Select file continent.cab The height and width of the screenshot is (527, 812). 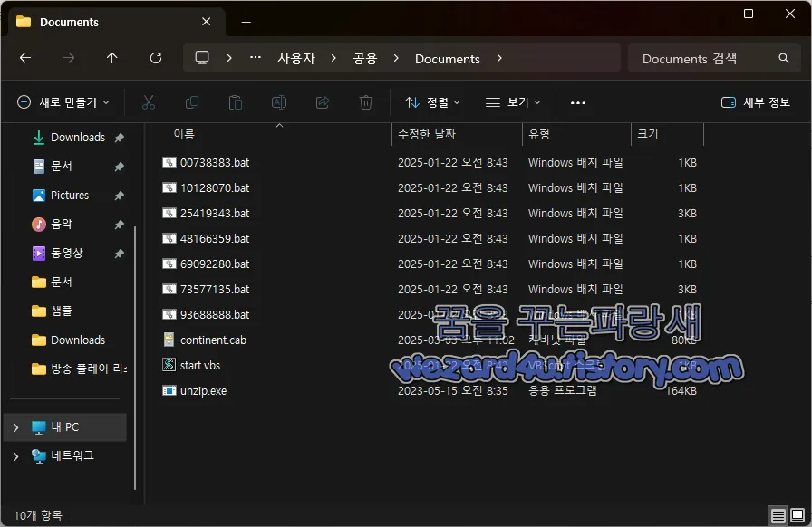tap(204, 340)
